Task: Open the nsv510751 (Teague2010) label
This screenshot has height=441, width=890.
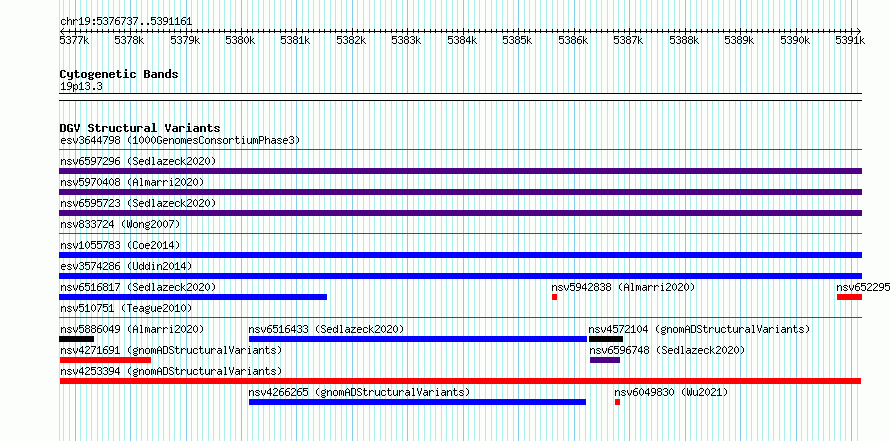Action: (x=126, y=308)
